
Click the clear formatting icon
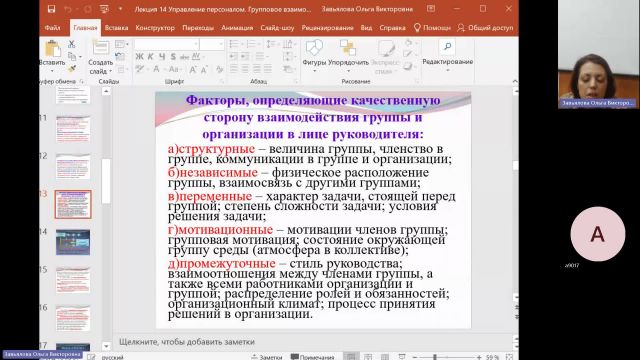tap(220, 69)
